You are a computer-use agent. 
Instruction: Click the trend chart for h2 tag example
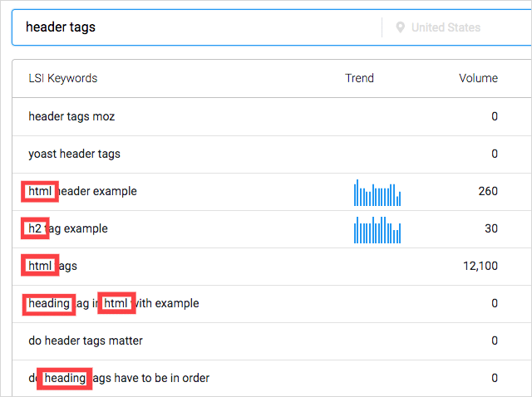(x=377, y=229)
